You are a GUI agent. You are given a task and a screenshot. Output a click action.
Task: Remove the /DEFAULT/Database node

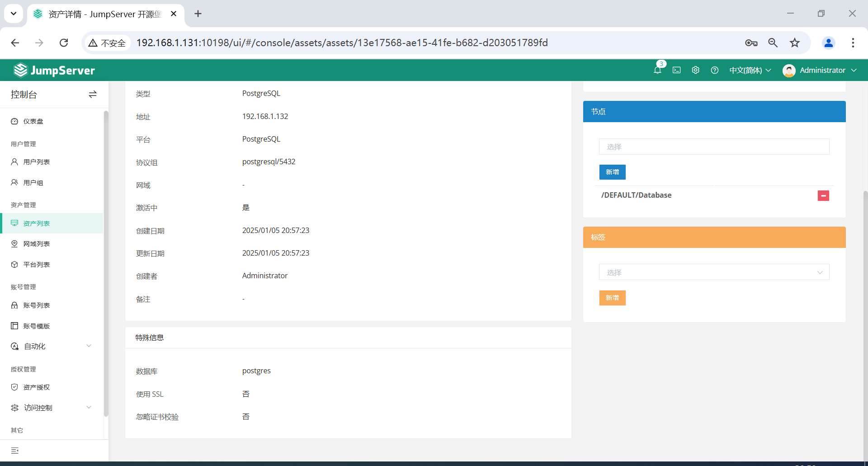(823, 195)
